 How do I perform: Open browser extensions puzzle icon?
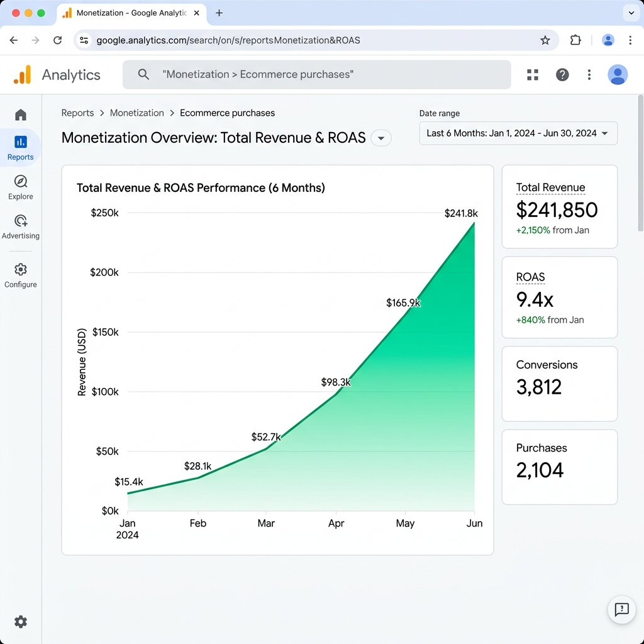(x=575, y=40)
